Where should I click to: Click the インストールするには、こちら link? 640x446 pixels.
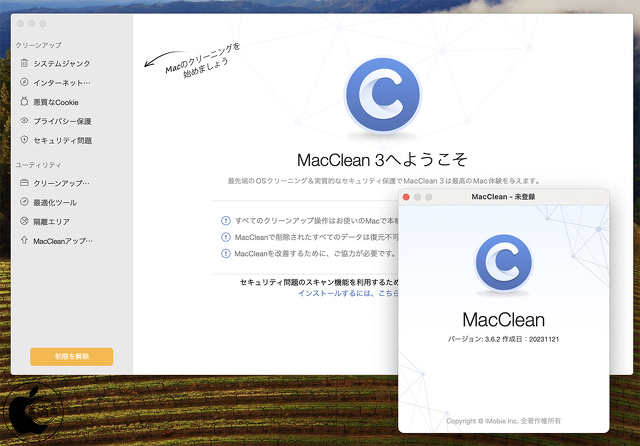pyautogui.click(x=348, y=293)
